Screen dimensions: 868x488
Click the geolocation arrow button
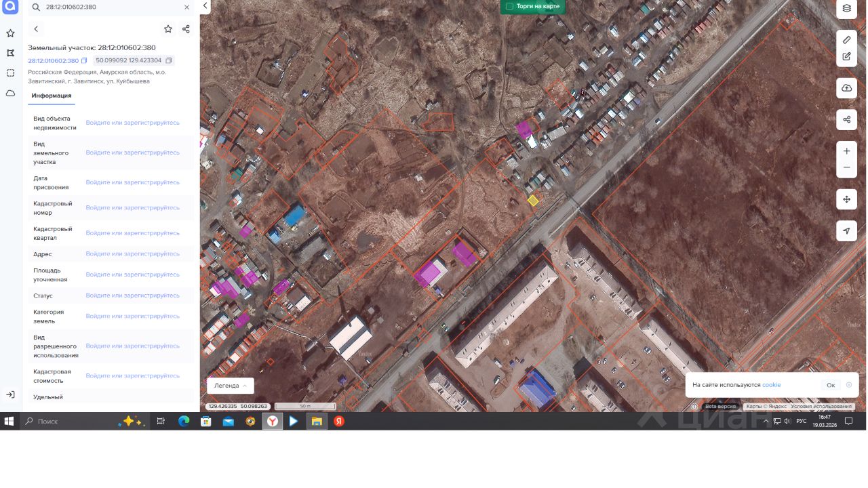pos(846,231)
